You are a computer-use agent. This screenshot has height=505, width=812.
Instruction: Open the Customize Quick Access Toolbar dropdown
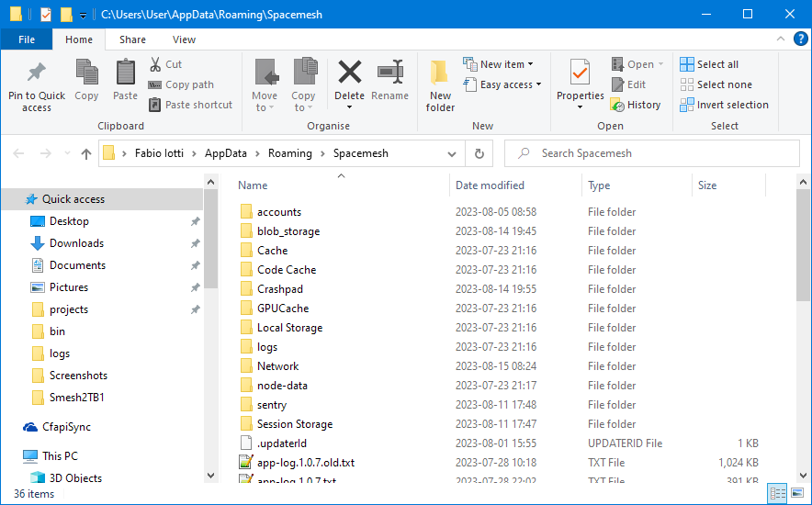coord(83,16)
